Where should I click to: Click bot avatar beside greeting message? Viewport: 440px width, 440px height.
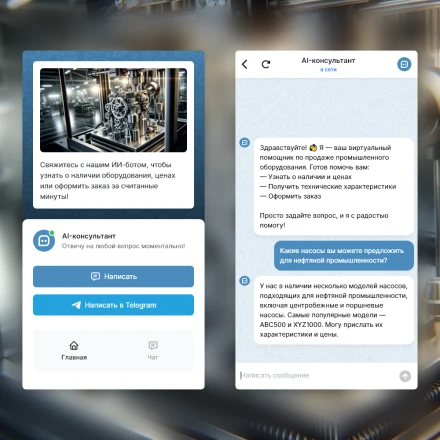tap(245, 143)
